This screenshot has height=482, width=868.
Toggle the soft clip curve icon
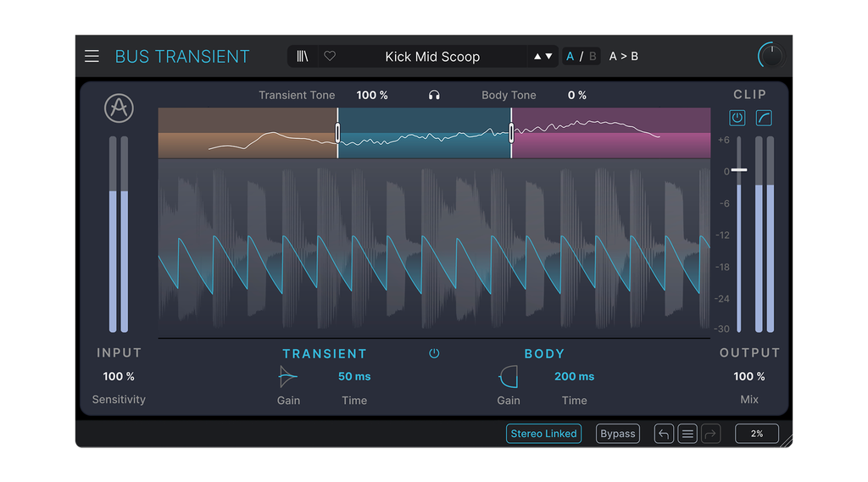pyautogui.click(x=764, y=118)
